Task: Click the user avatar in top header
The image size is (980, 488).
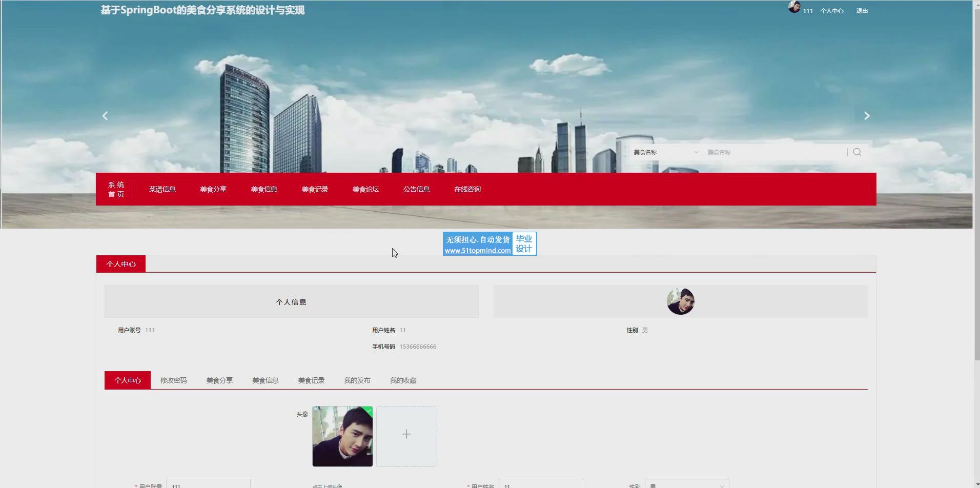Action: 794,7
